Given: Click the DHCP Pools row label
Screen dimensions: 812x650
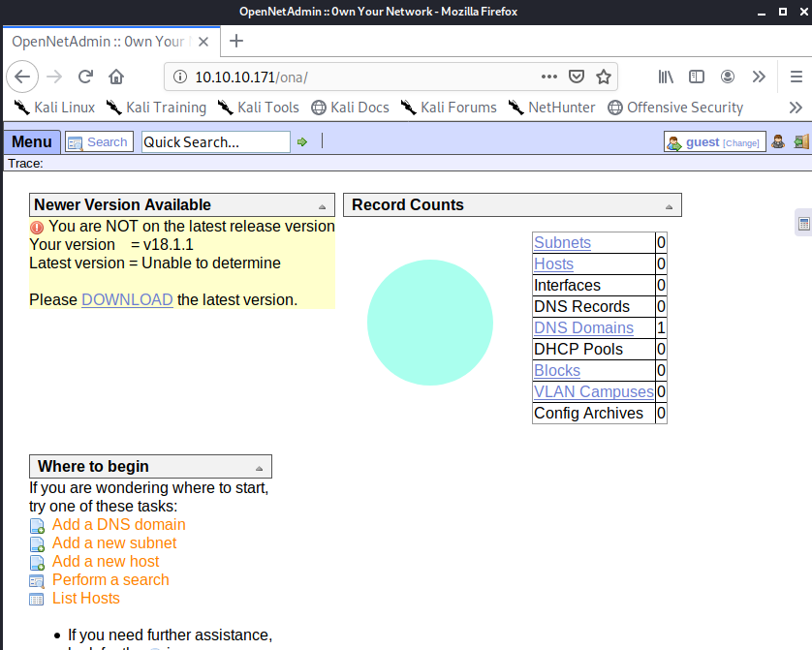Looking at the screenshot, I should [x=578, y=349].
